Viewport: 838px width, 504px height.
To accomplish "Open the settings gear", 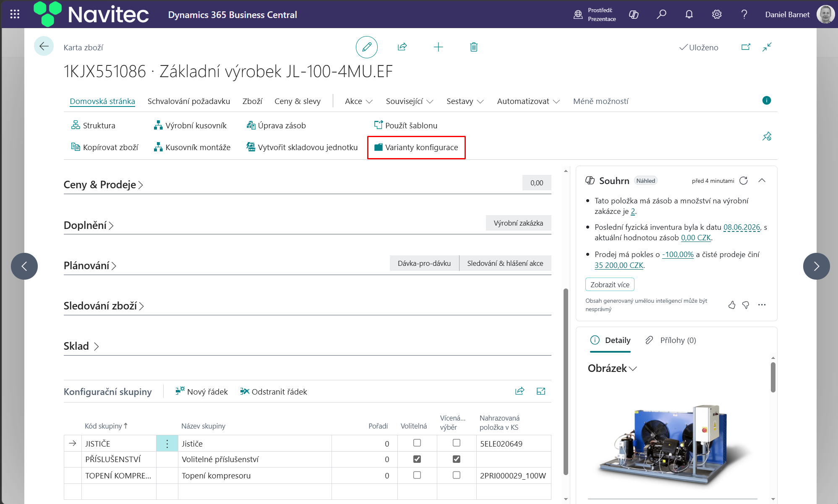I will pos(717,15).
